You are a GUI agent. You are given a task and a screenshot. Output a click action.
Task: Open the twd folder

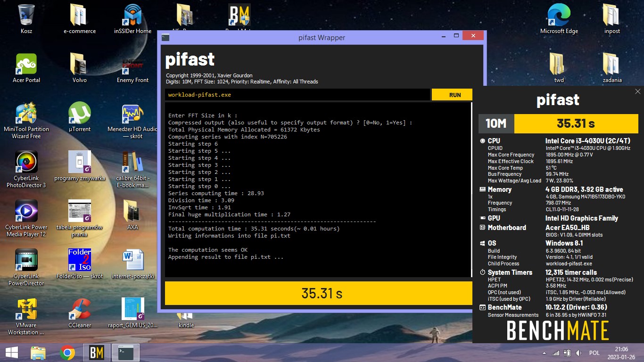point(559,68)
